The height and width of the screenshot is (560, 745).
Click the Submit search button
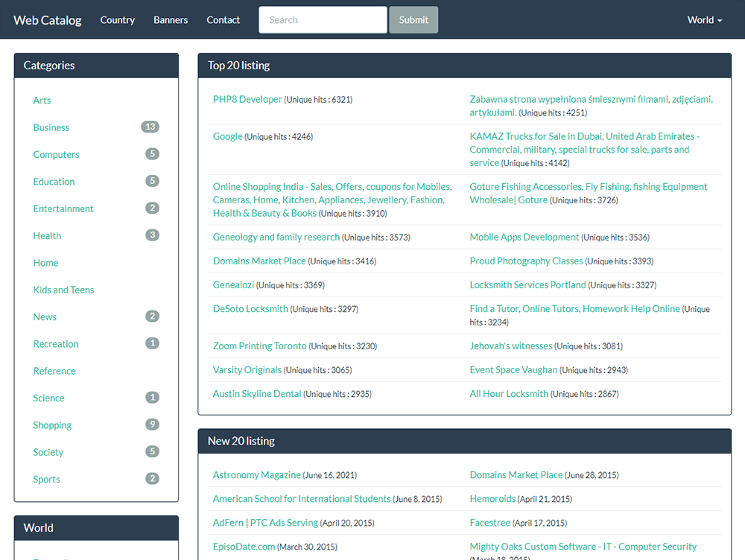(413, 19)
